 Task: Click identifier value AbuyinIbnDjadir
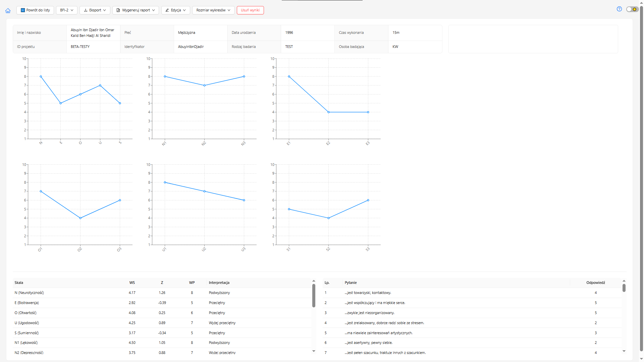[191, 47]
